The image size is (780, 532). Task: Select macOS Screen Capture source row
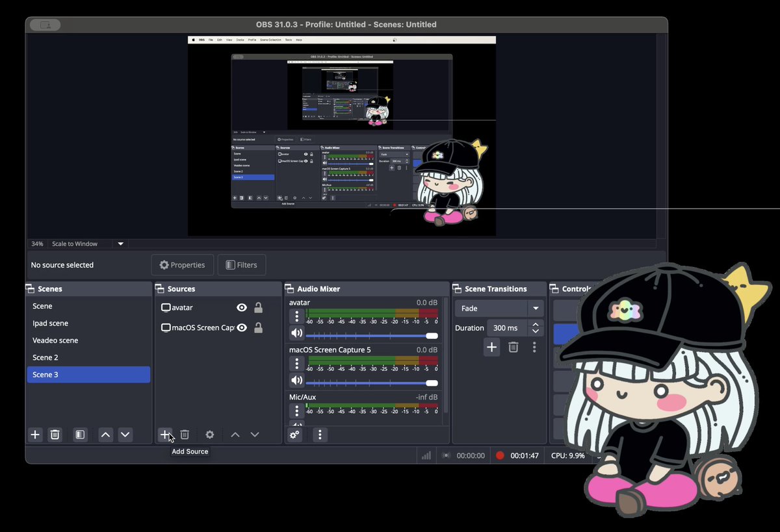[x=218, y=328]
